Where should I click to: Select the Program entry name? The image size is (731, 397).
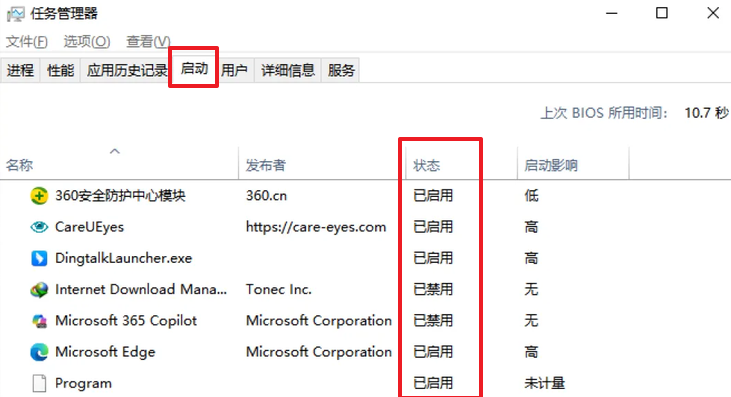(x=83, y=383)
